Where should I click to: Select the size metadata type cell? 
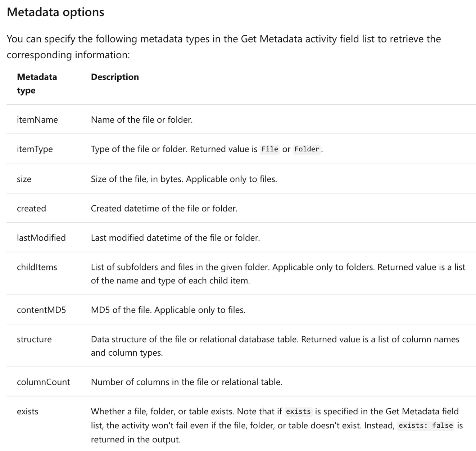click(x=24, y=179)
